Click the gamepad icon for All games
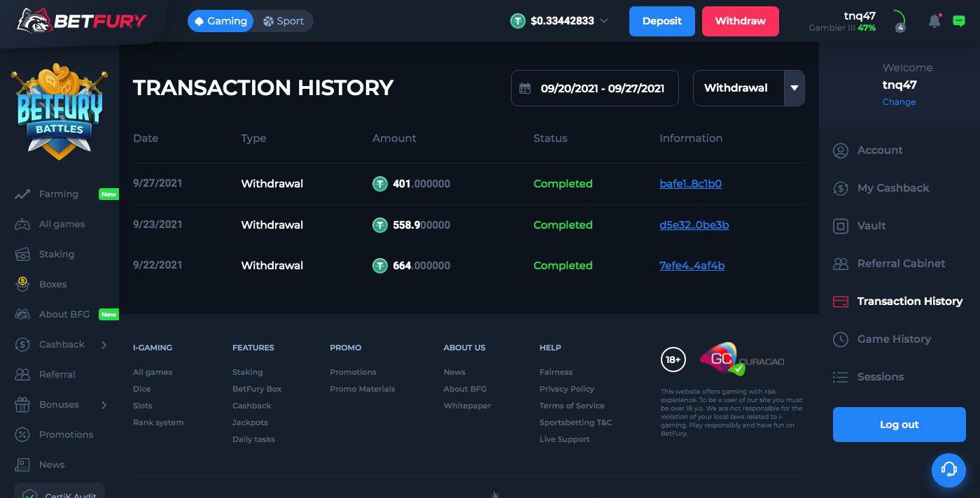The height and width of the screenshot is (498, 980). (x=22, y=225)
